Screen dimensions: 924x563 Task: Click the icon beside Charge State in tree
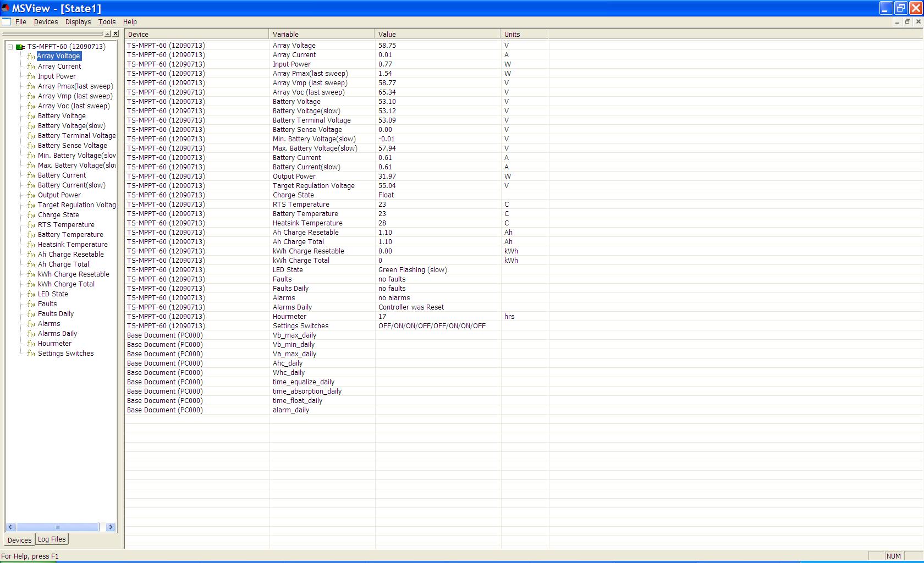[31, 215]
